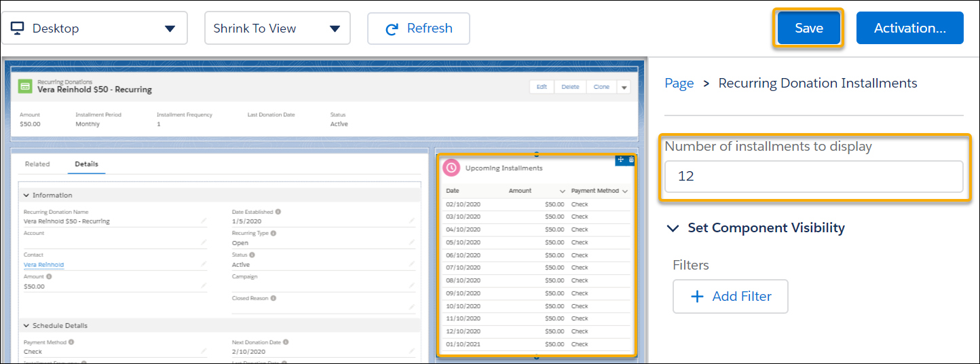This screenshot has width=980, height=364.
Task: Click the Upcoming Installments clock icon
Action: (451, 168)
